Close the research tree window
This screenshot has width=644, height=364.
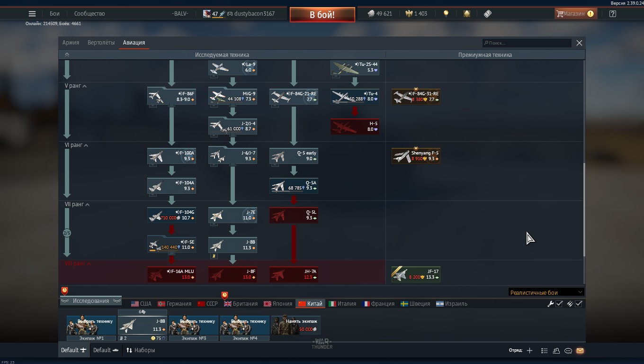click(579, 43)
